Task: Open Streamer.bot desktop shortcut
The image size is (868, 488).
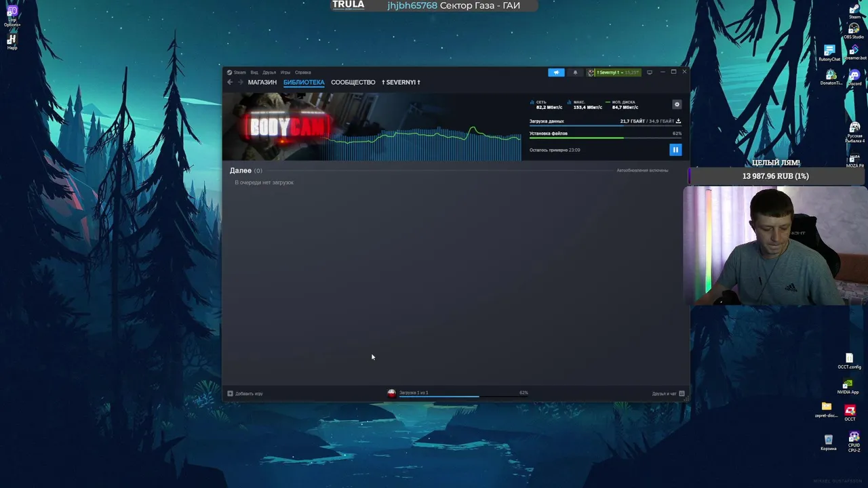Action: [x=854, y=52]
